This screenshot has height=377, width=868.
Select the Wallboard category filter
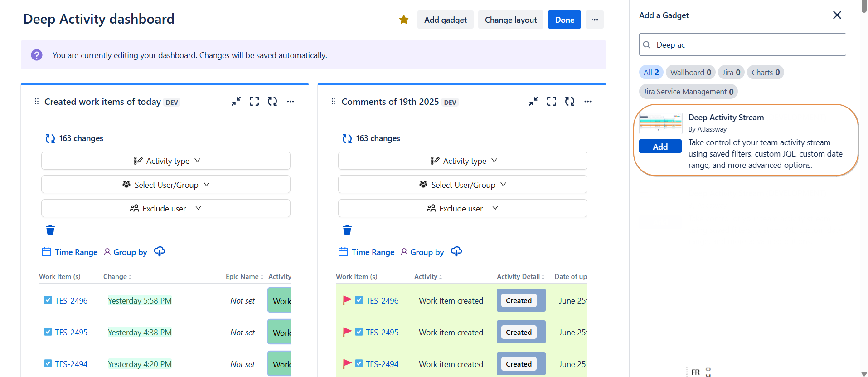pos(690,73)
